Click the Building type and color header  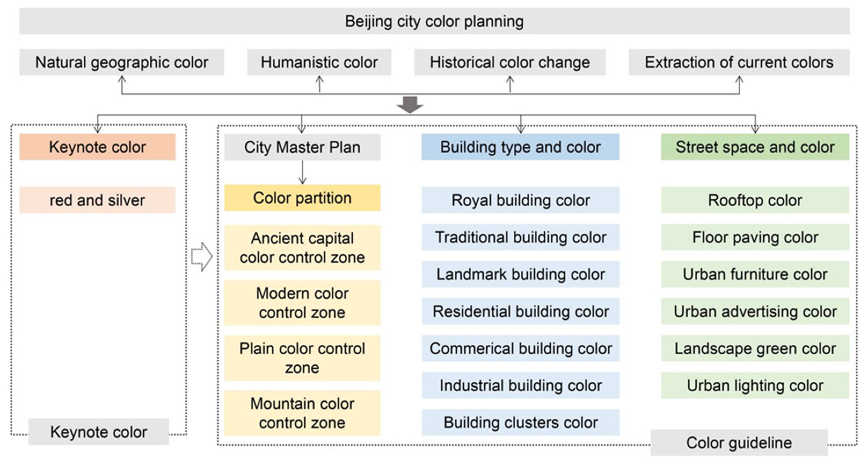(520, 147)
